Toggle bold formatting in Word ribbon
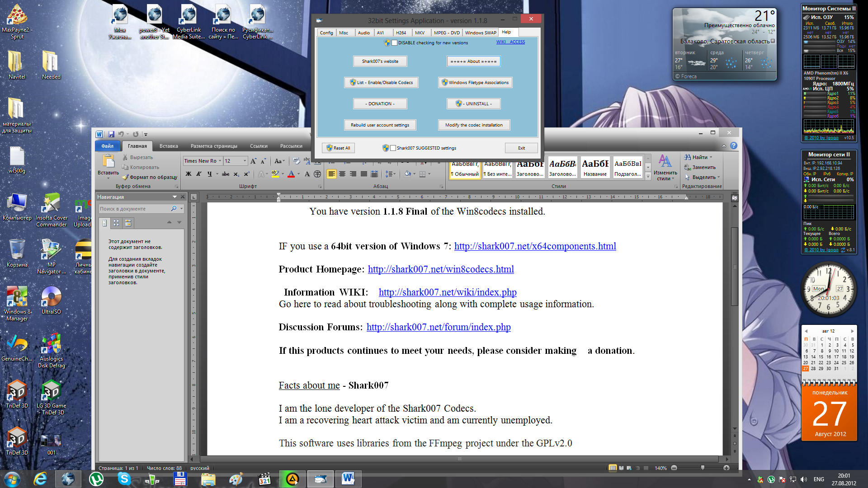The width and height of the screenshot is (868, 488). coord(189,174)
